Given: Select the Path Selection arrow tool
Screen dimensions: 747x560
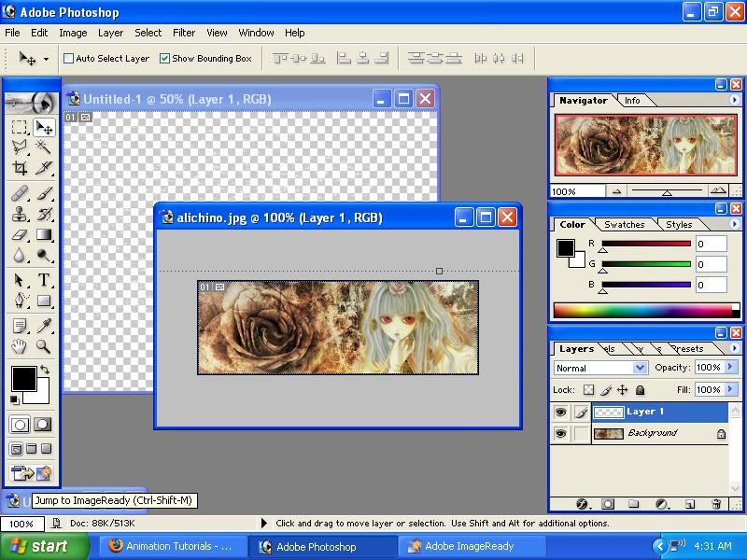Looking at the screenshot, I should (x=20, y=280).
